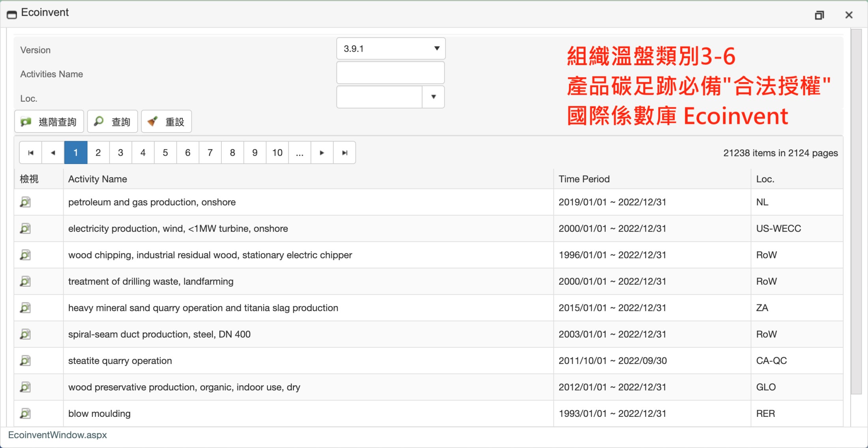
Task: Restore the Ecoinvent window size
Action: 819,15
